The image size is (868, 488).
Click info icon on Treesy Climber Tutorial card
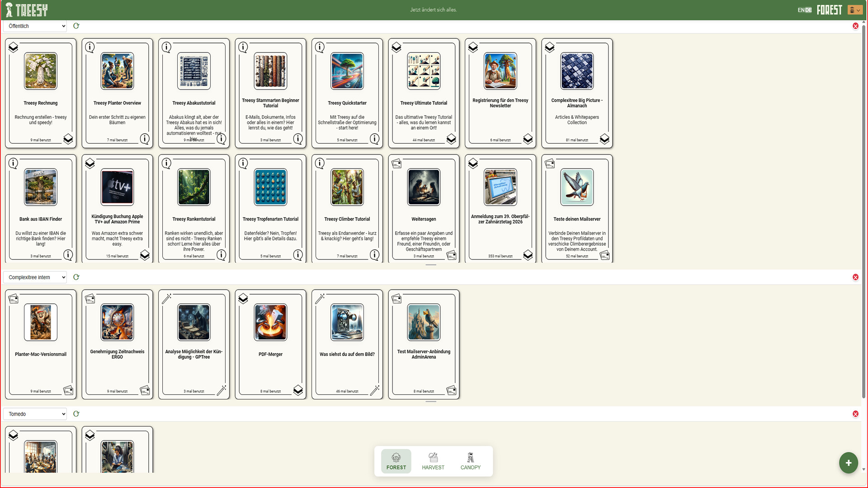320,163
